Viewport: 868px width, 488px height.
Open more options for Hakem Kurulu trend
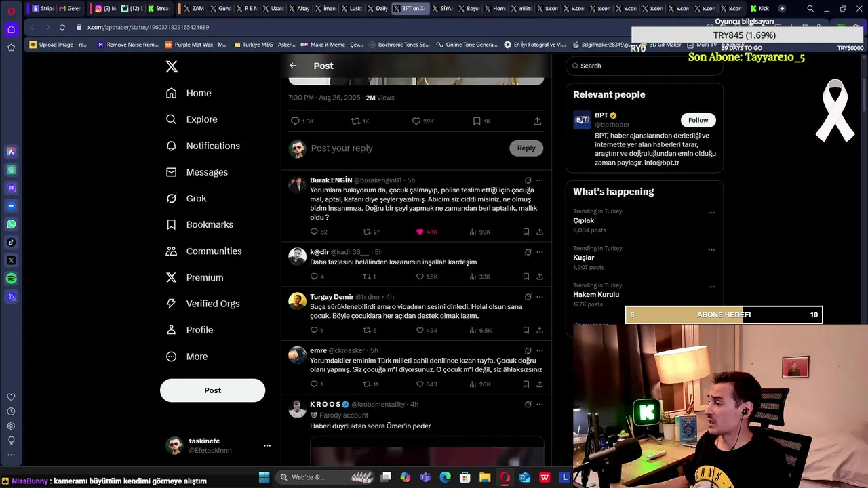click(711, 287)
